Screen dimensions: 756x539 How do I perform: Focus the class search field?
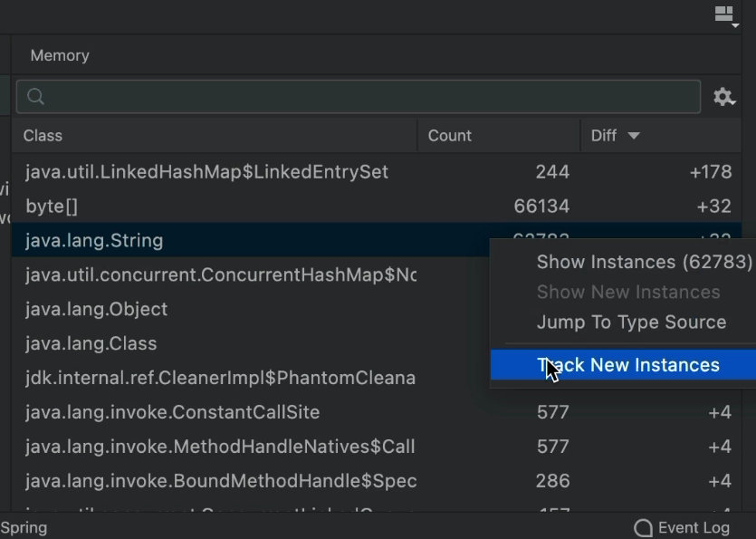[362, 97]
